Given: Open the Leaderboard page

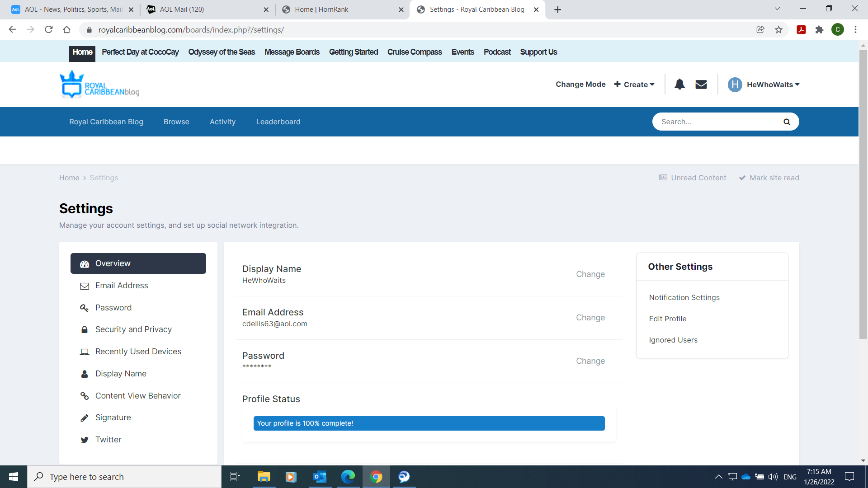Looking at the screenshot, I should [278, 122].
